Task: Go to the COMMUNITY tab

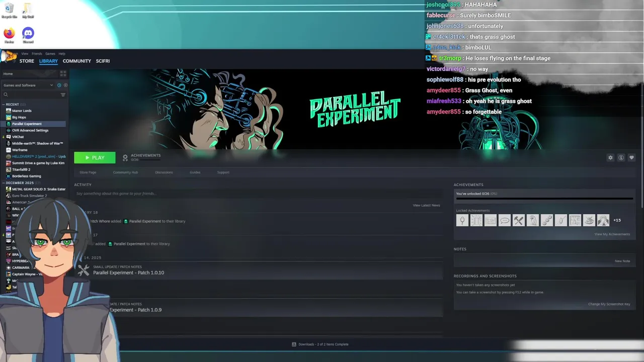Action: tap(77, 61)
